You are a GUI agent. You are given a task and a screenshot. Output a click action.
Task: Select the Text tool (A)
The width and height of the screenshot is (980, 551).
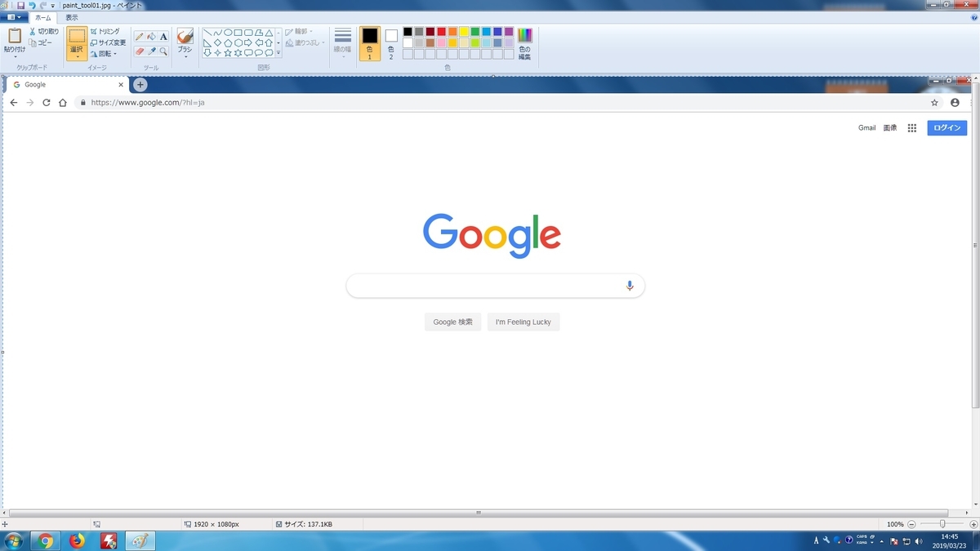(164, 37)
